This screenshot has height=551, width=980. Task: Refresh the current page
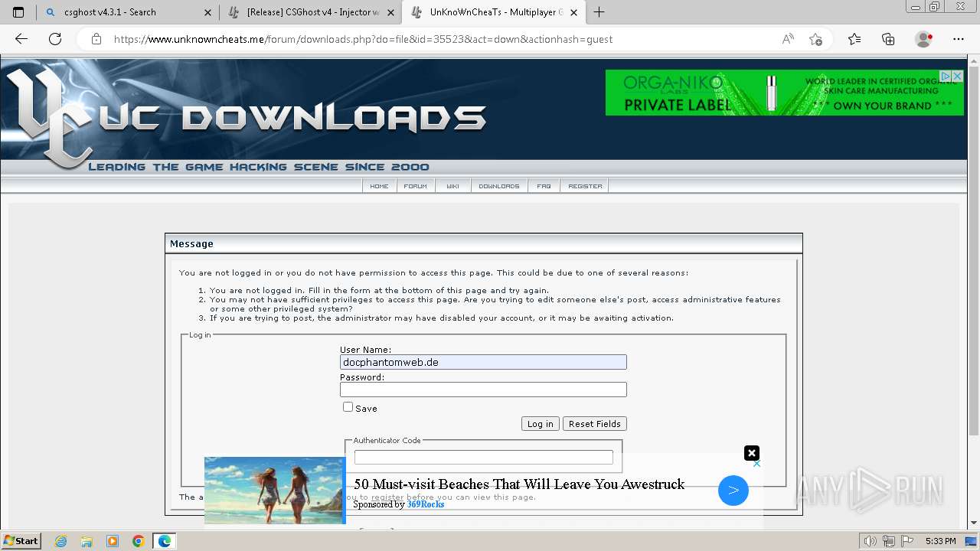[x=55, y=39]
